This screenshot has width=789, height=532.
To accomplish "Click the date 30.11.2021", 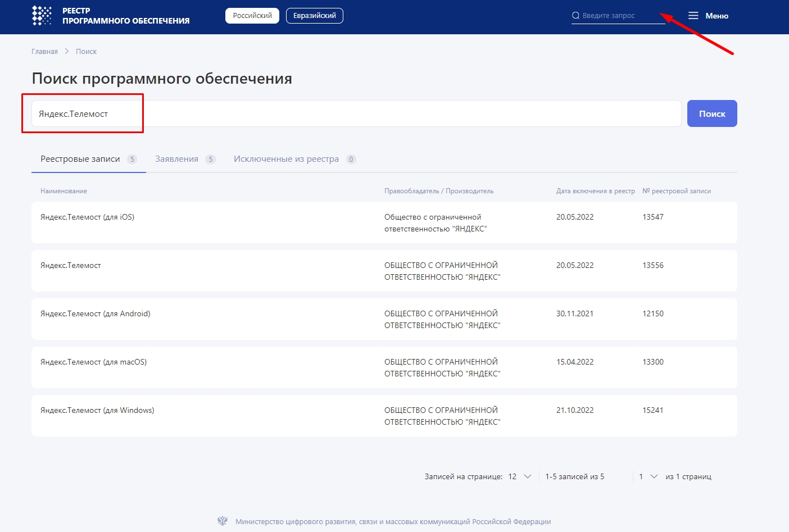I will pos(575,313).
